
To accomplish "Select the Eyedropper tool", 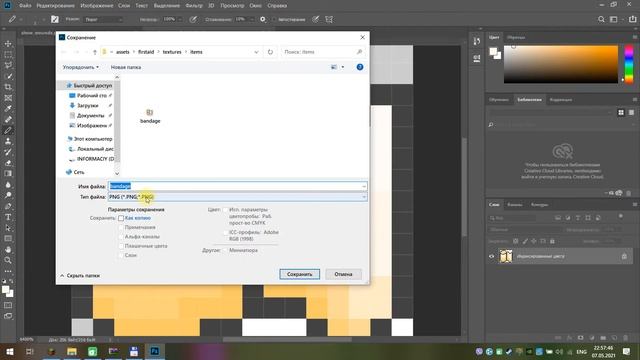I will pos(8,109).
